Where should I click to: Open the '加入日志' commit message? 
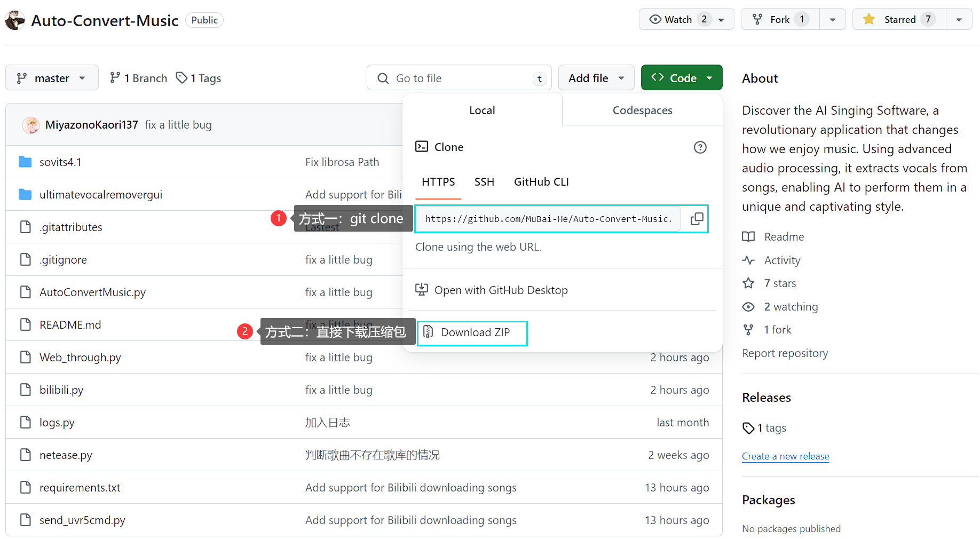point(328,423)
